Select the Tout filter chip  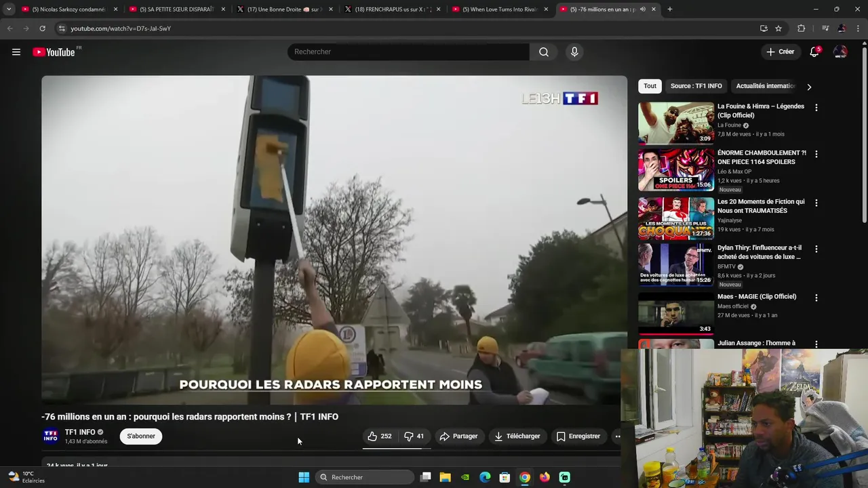pos(650,86)
